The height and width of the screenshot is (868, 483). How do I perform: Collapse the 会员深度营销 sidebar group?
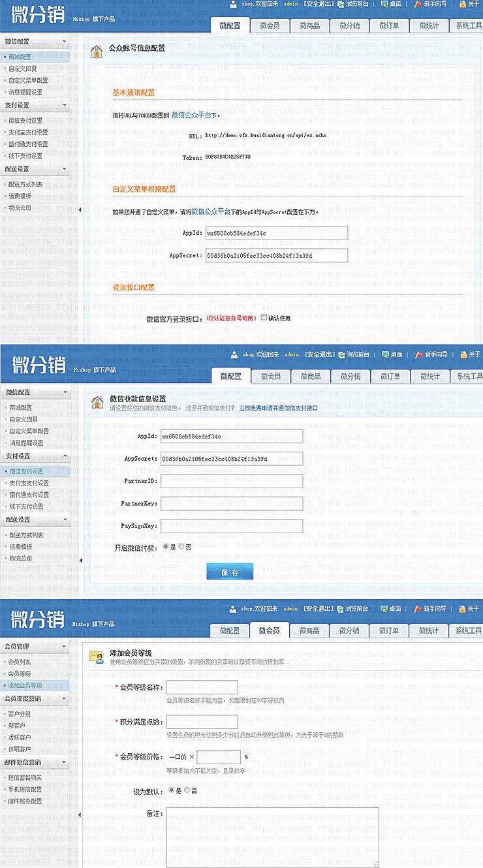coord(64,698)
